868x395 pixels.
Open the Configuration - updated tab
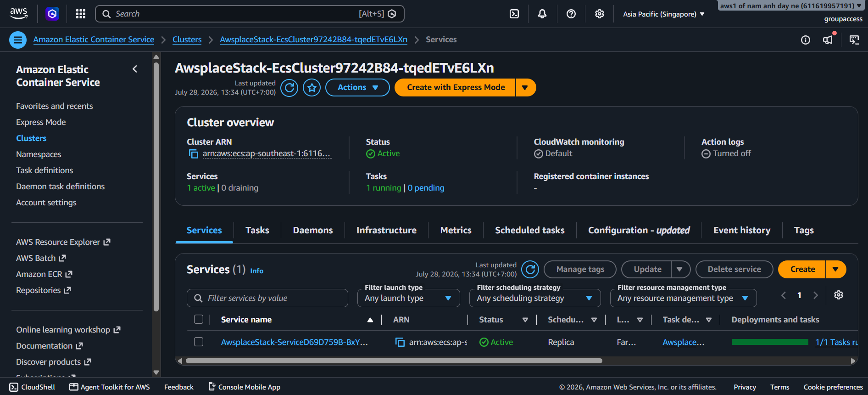point(639,230)
